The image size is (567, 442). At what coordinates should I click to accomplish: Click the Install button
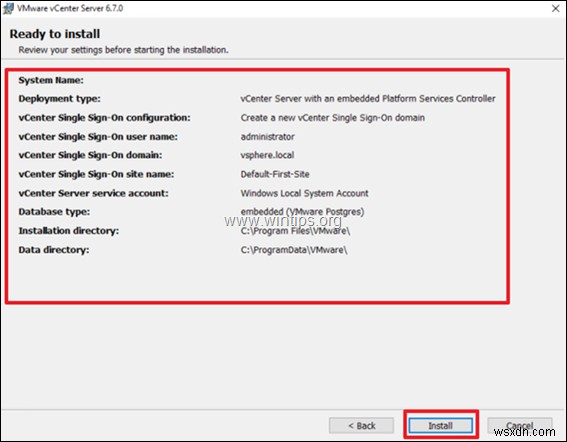pos(440,425)
